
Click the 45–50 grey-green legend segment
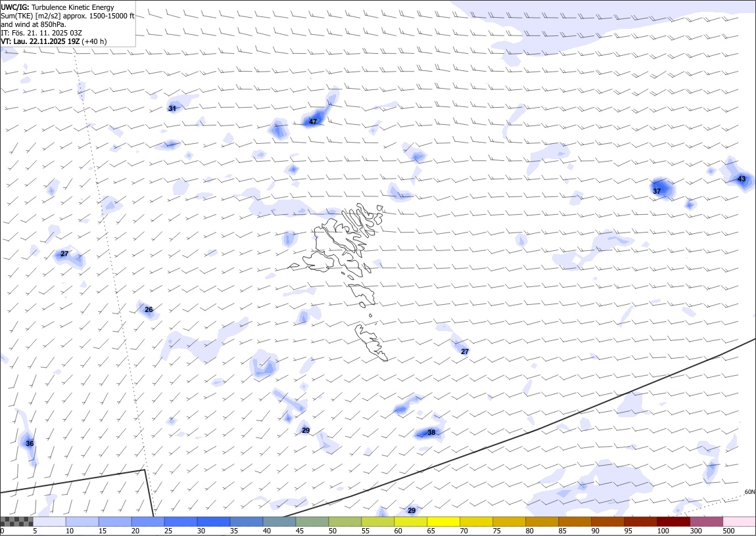point(312,522)
